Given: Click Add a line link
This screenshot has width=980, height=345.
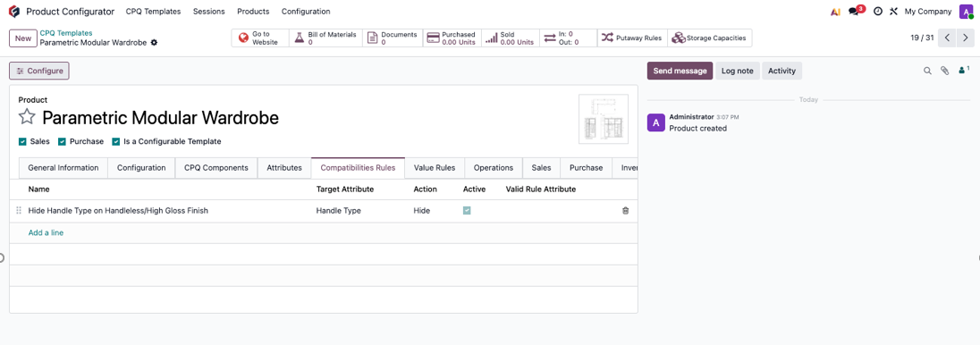Looking at the screenshot, I should [x=46, y=232].
